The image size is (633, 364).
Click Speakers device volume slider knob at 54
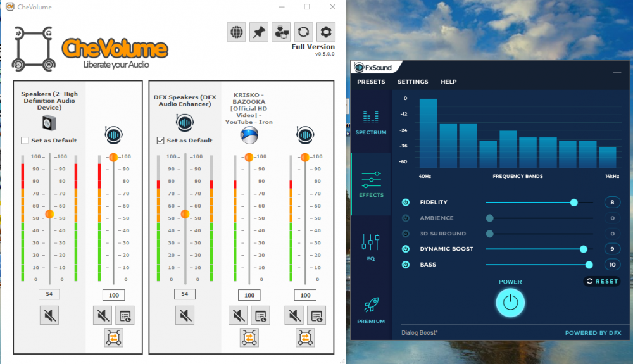click(x=49, y=214)
